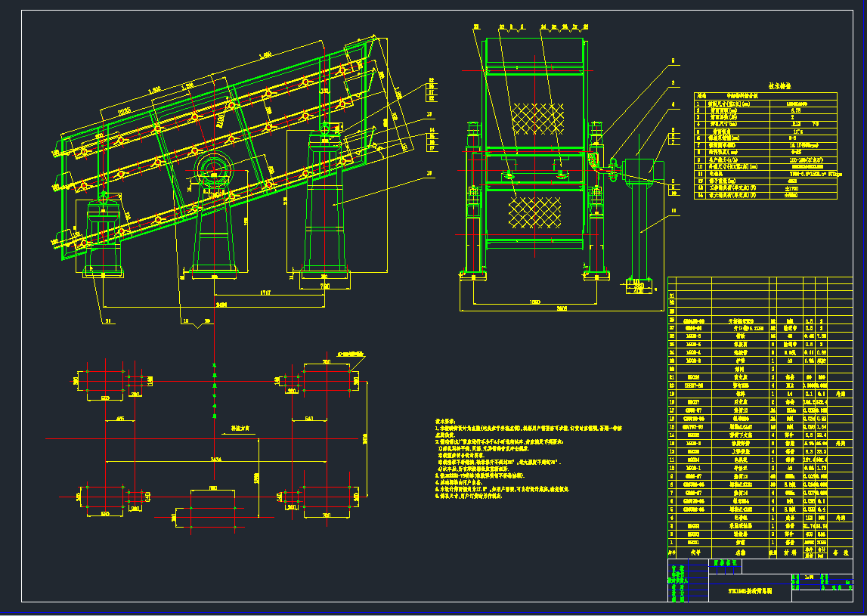The height and width of the screenshot is (616, 867).
Task: Select the green signature labels in title block
Action: click(x=677, y=580)
